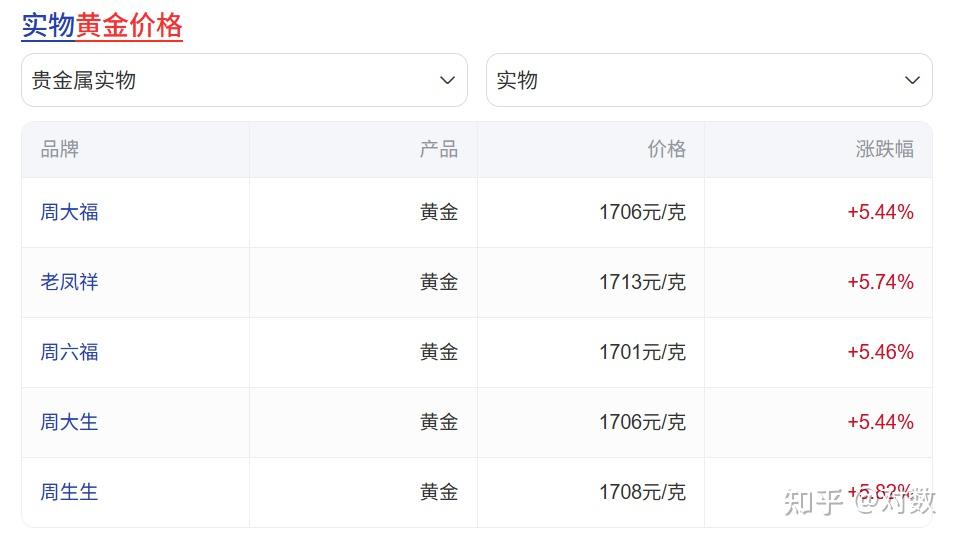
Task: Select the 1701元/克 price for 周六福
Action: pyautogui.click(x=642, y=352)
